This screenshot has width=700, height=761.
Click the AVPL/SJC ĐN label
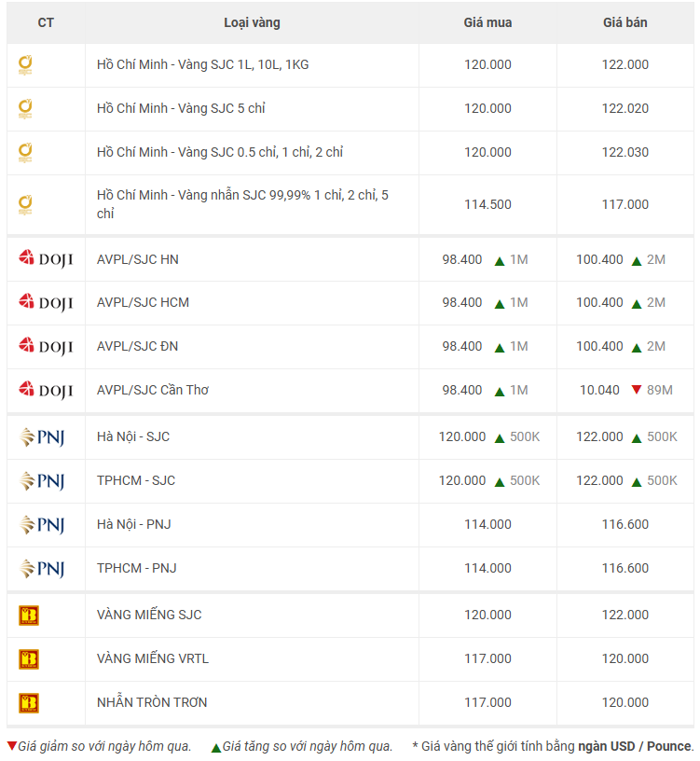(137, 346)
